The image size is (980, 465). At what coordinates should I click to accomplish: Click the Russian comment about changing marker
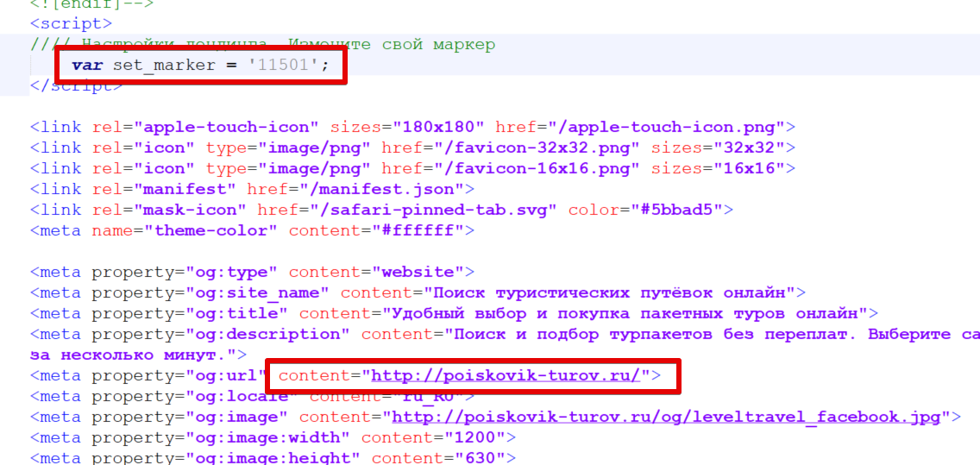tap(263, 44)
